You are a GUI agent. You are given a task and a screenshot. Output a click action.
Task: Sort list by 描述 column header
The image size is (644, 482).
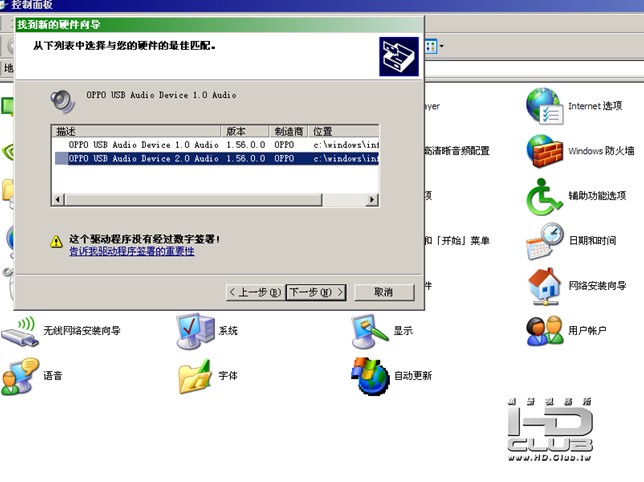136,131
